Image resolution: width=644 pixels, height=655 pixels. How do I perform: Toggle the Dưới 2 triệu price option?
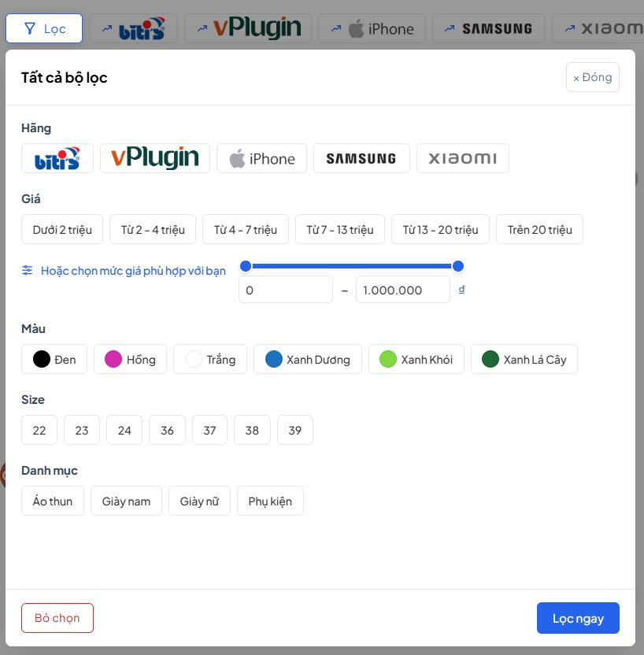[62, 230]
